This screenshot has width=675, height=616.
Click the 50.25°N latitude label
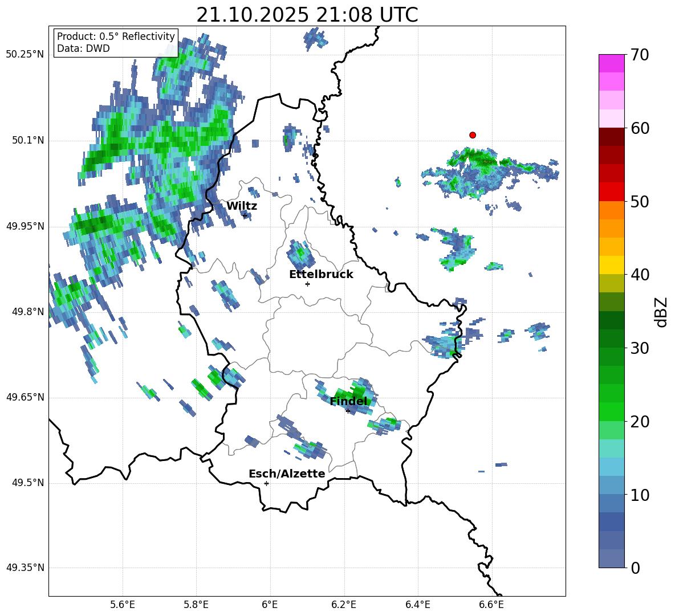tap(25, 55)
